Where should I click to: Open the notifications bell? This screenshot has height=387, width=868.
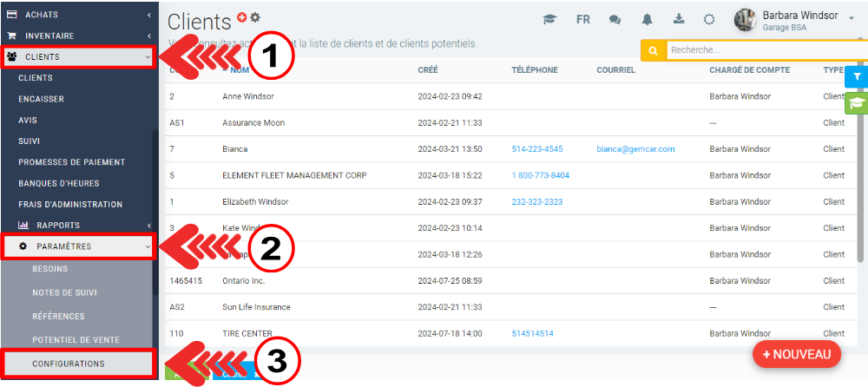coord(647,19)
